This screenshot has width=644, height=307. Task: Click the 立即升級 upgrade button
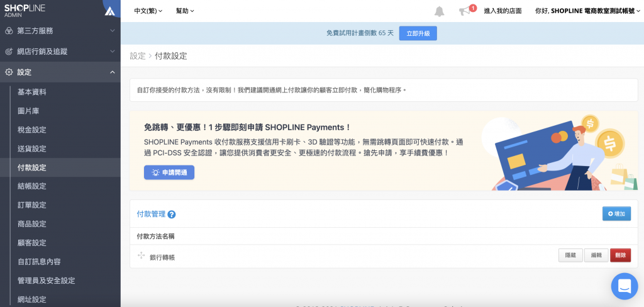click(418, 33)
